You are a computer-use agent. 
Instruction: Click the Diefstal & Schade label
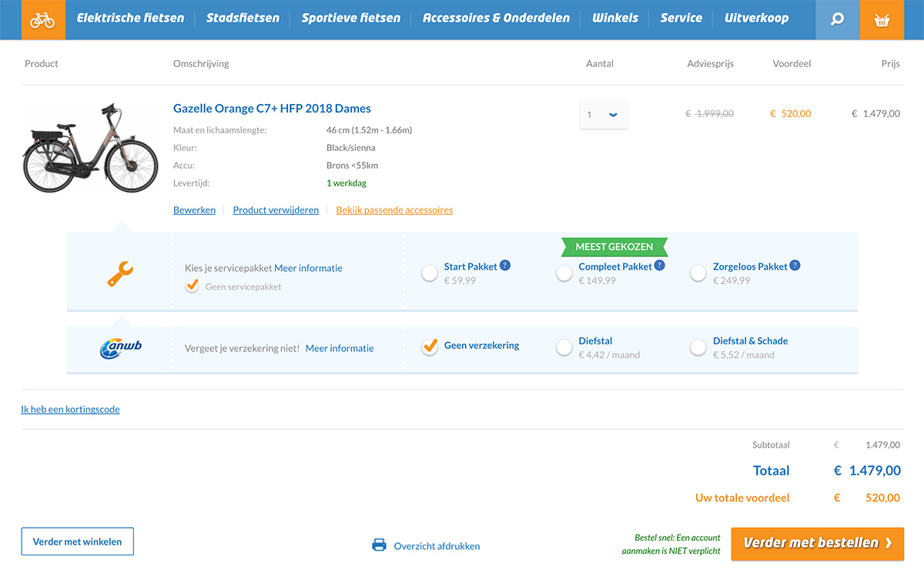point(750,340)
